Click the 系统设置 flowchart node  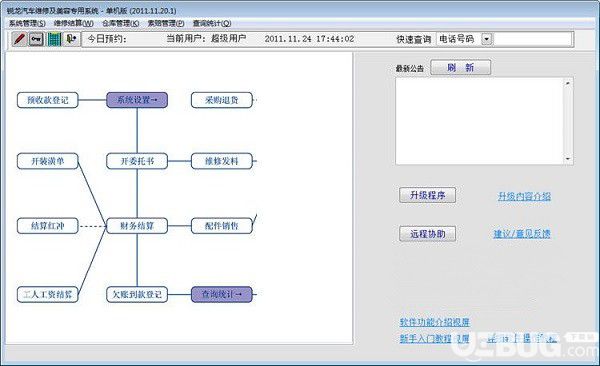coord(137,100)
